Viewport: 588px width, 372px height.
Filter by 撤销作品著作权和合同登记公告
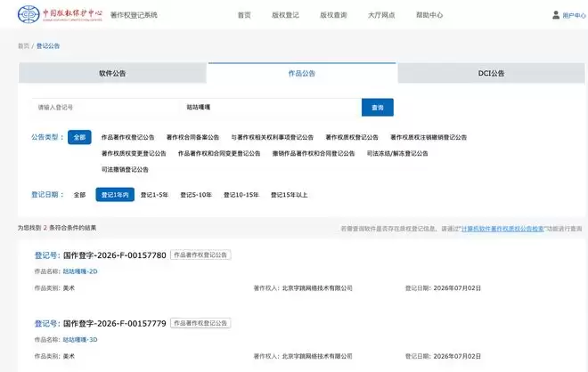pyautogui.click(x=314, y=153)
